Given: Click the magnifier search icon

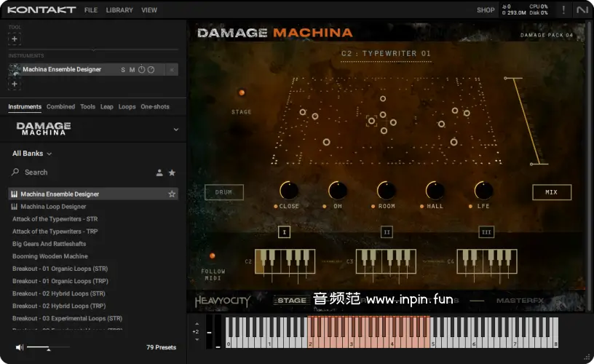Looking at the screenshot, I should tap(15, 172).
